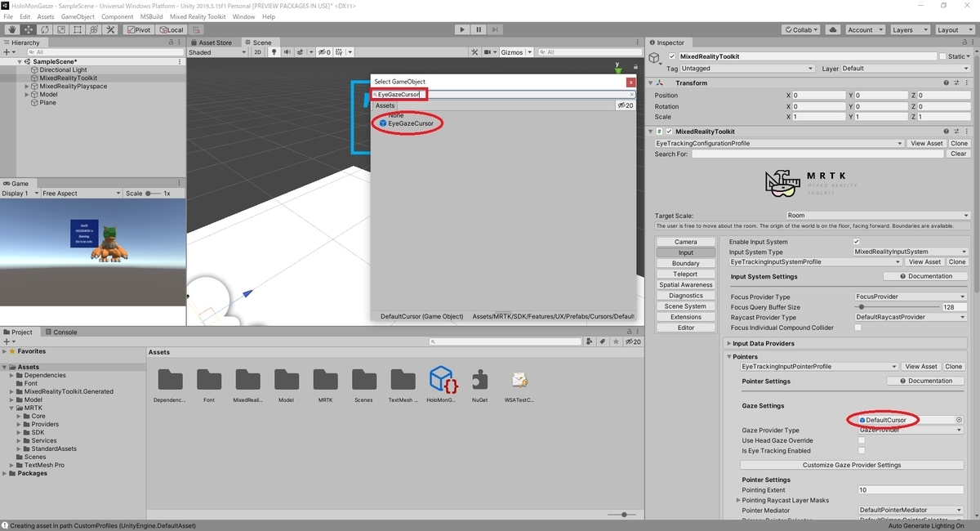Enable Use Head Gaze Override
This screenshot has height=531, width=980.
coord(861,440)
